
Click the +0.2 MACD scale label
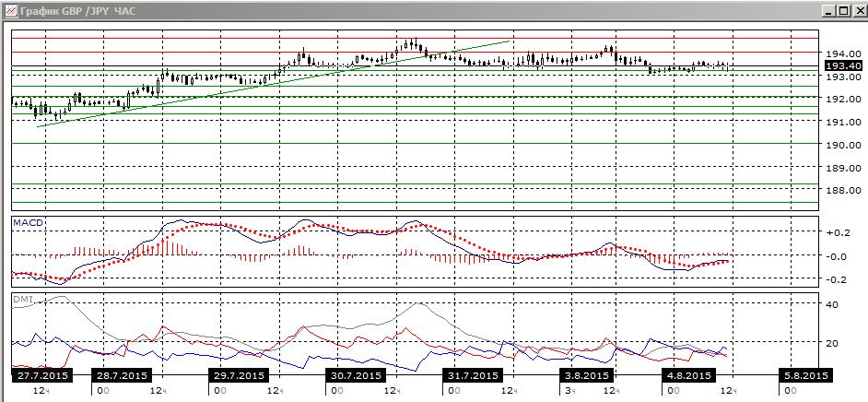pyautogui.click(x=839, y=232)
